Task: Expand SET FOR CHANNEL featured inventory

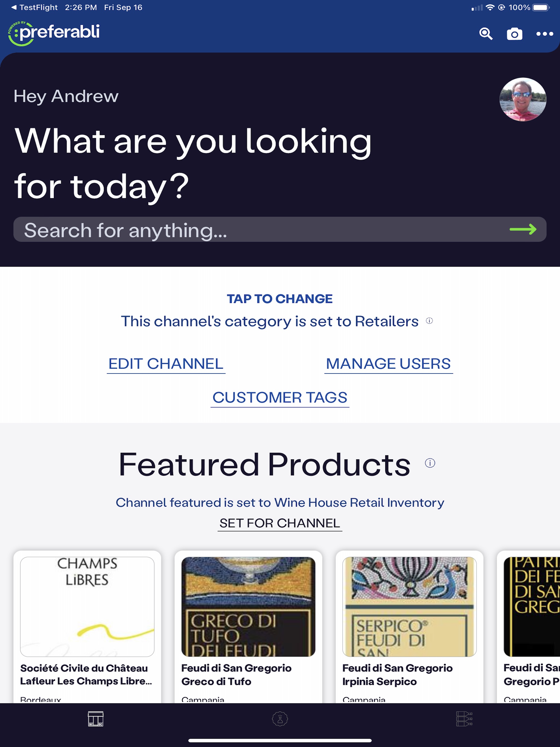Action: click(280, 523)
